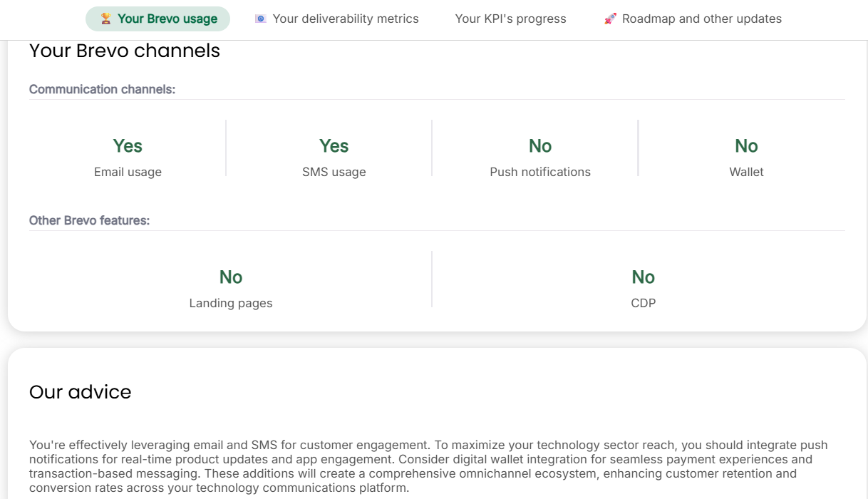Click the 'Email usage' label

[x=128, y=172]
